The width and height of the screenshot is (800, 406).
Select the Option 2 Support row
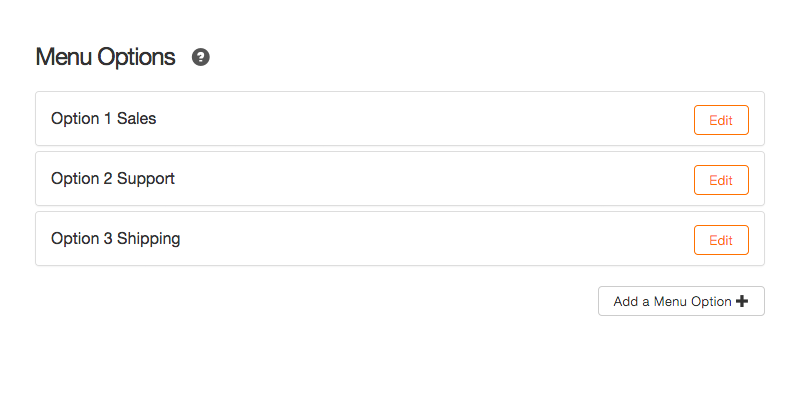click(x=399, y=179)
